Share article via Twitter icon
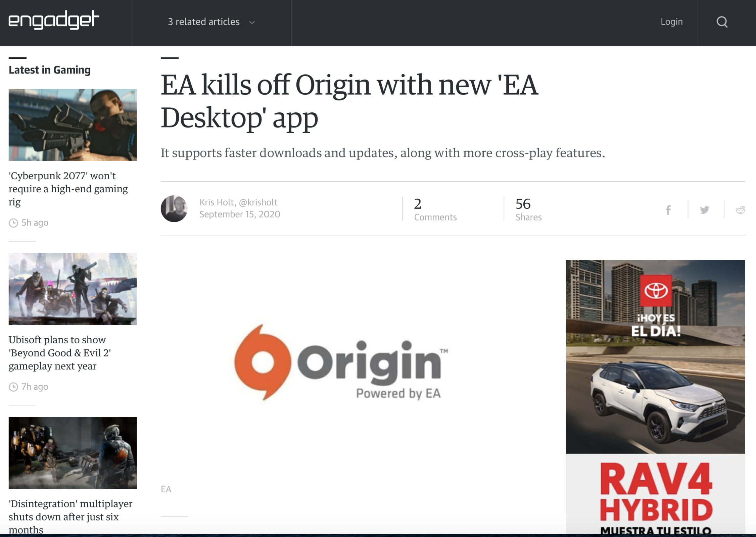Screen dimensions: 756x537 tap(705, 210)
